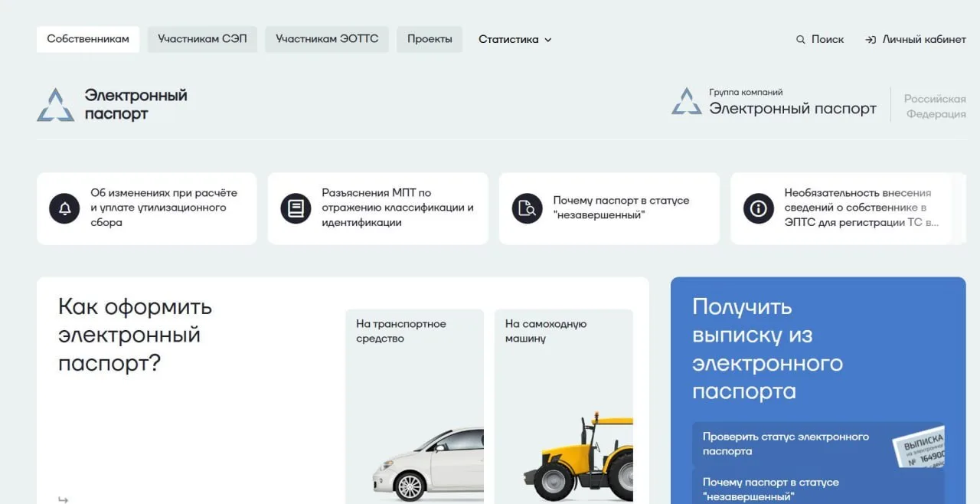Open Проверить статус электронного паспорта

point(818,444)
